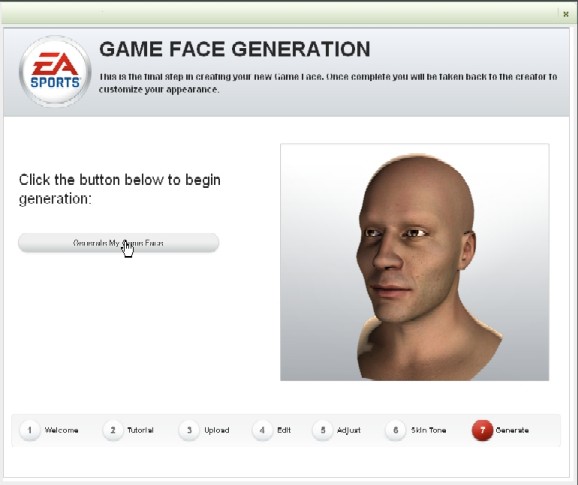Open step 2 Tutorial

tap(128, 430)
